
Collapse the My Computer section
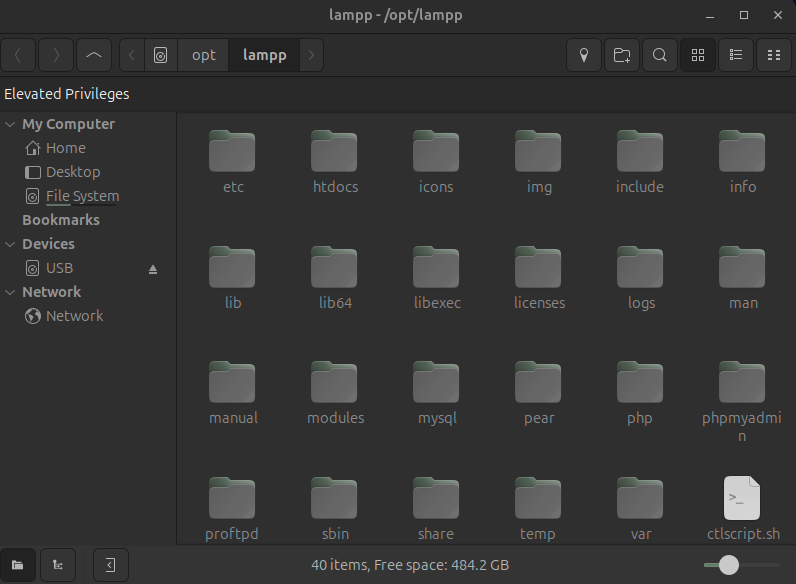(10, 124)
